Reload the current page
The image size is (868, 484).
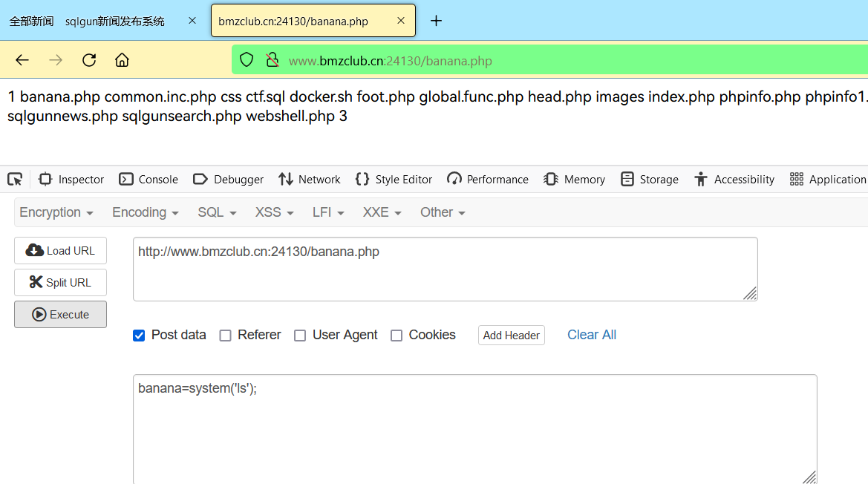89,60
